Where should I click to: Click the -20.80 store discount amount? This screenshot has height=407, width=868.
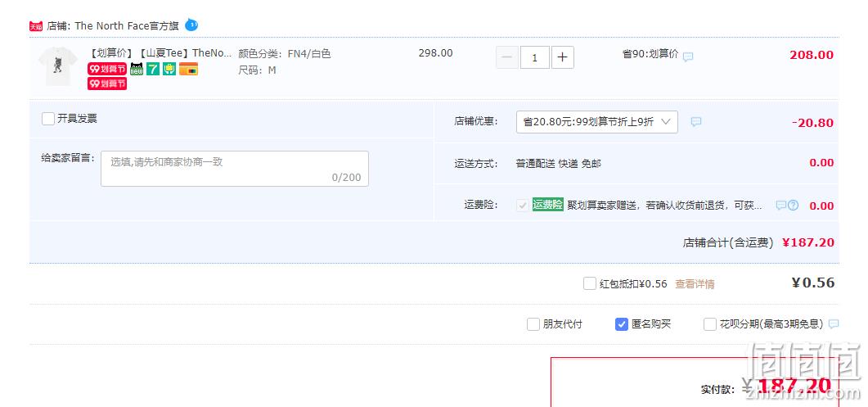click(x=812, y=123)
